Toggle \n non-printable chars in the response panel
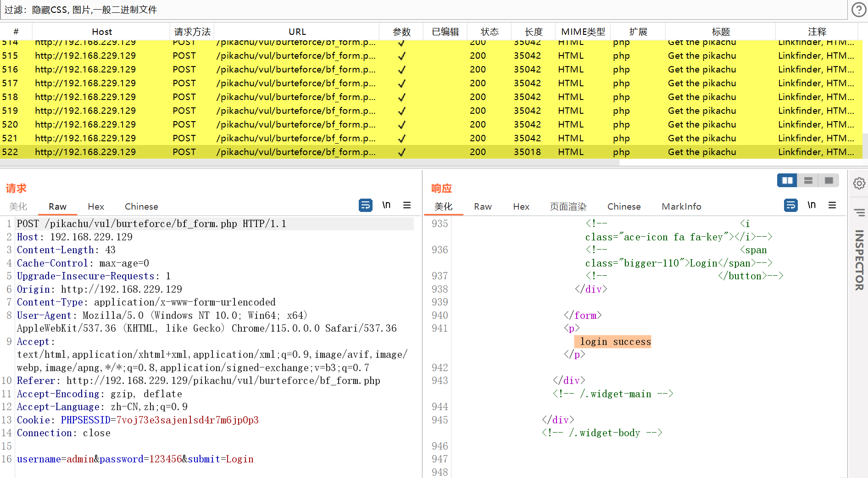Image resolution: width=868 pixels, height=478 pixels. click(x=812, y=205)
